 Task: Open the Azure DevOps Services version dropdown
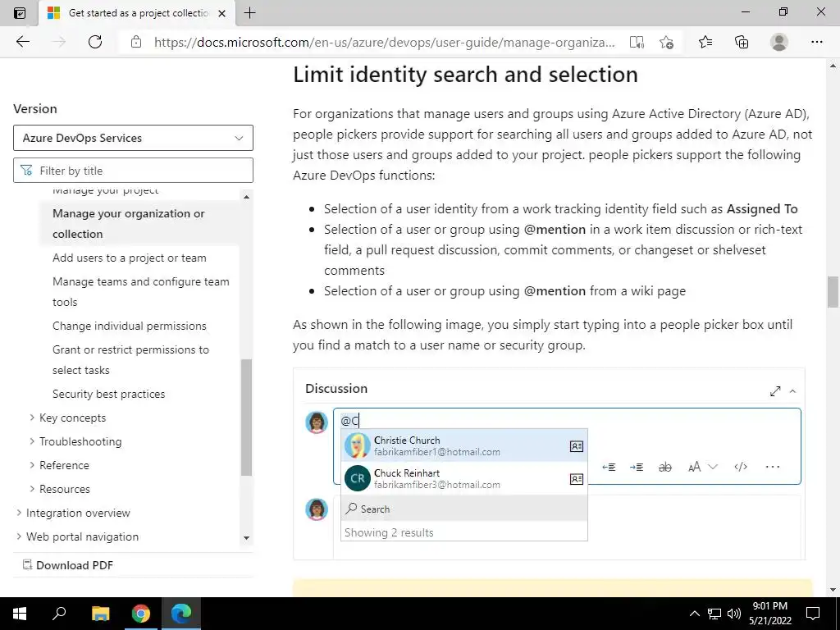coord(133,138)
